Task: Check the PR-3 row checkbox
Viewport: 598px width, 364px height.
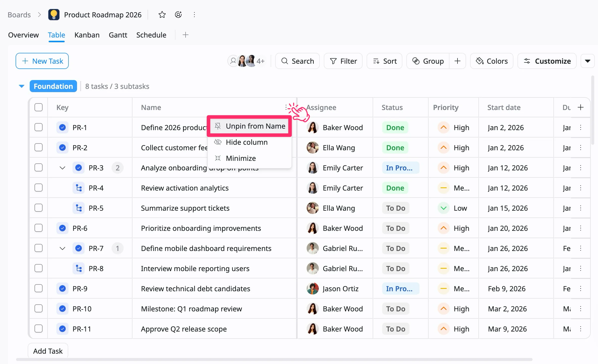Action: coord(39,168)
